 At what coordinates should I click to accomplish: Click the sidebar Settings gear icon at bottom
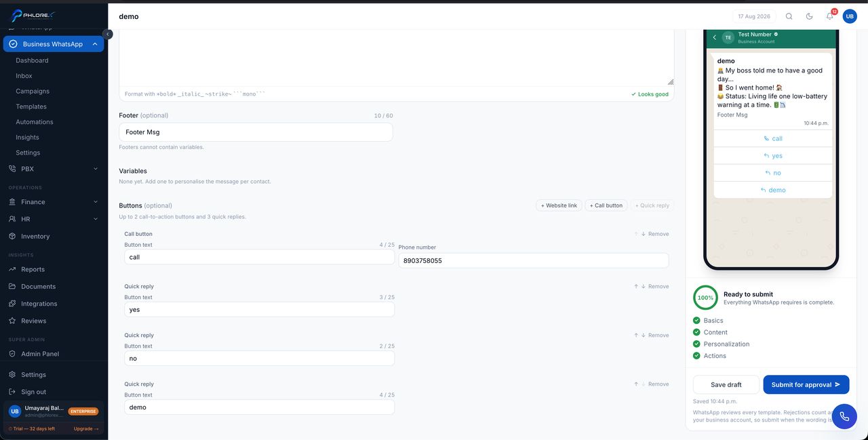click(13, 374)
